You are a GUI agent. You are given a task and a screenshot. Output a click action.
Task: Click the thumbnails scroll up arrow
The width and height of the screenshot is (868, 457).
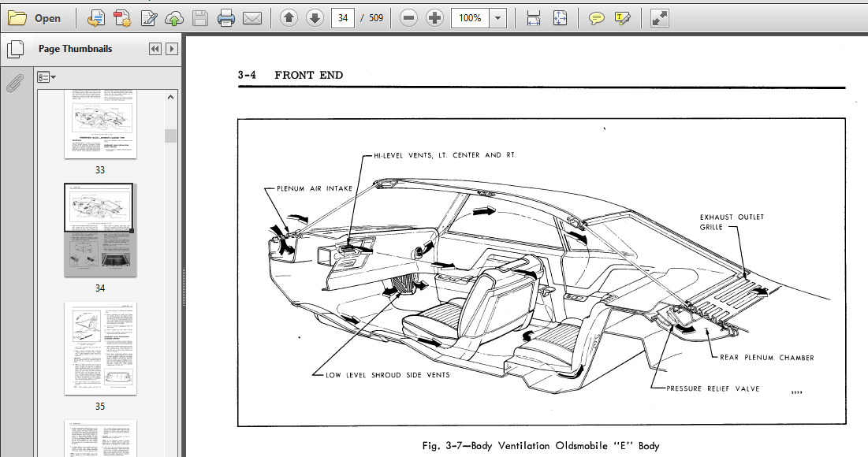pos(170,98)
